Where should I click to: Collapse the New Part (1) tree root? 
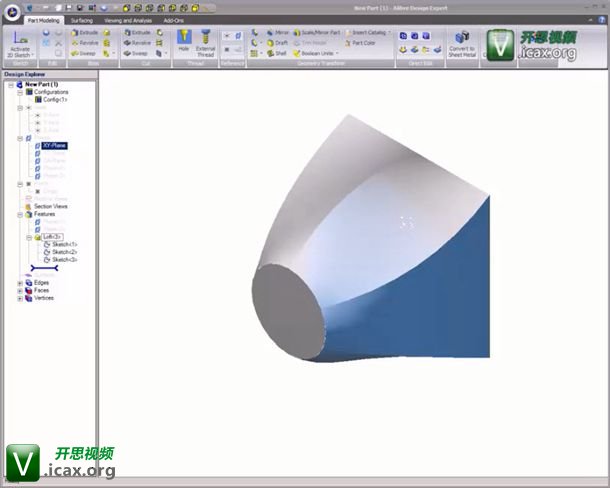point(11,84)
